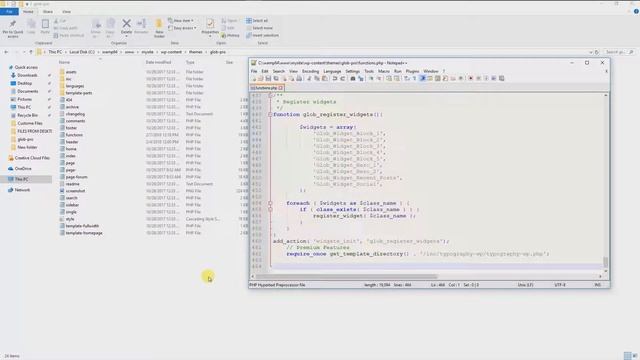Open the Easy access dropdown in Explorer
Viewport: 640px width, 360px height.
pyautogui.click(x=182, y=28)
